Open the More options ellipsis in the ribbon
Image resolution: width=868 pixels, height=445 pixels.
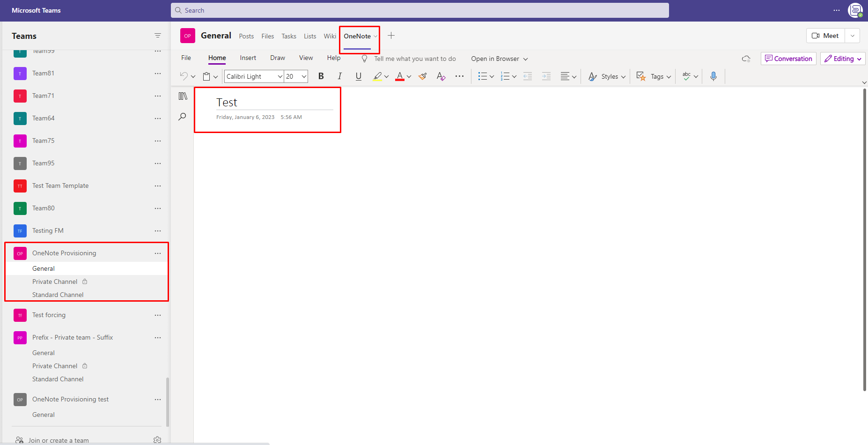(x=460, y=76)
